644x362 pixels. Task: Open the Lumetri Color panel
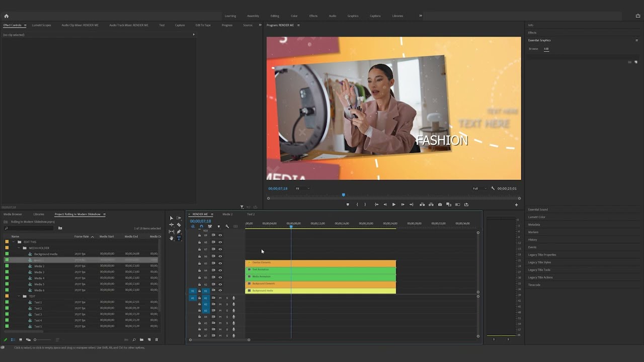(x=536, y=217)
